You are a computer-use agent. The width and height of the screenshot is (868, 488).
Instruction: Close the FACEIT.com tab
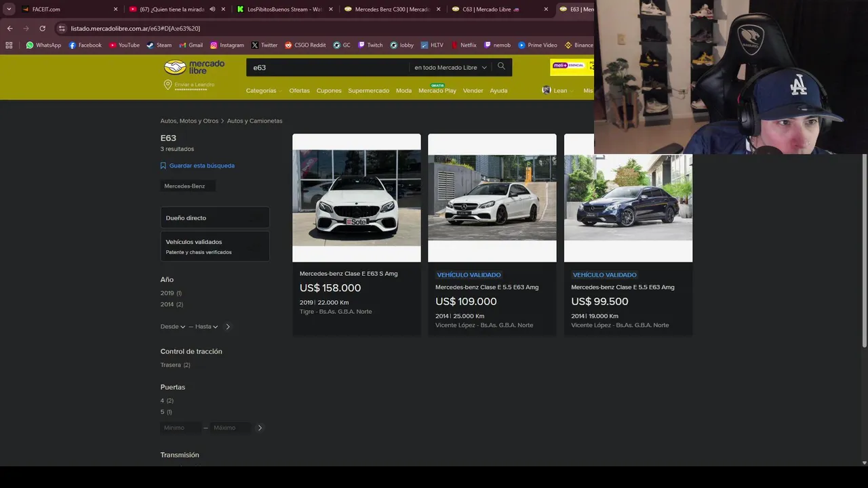(x=115, y=9)
